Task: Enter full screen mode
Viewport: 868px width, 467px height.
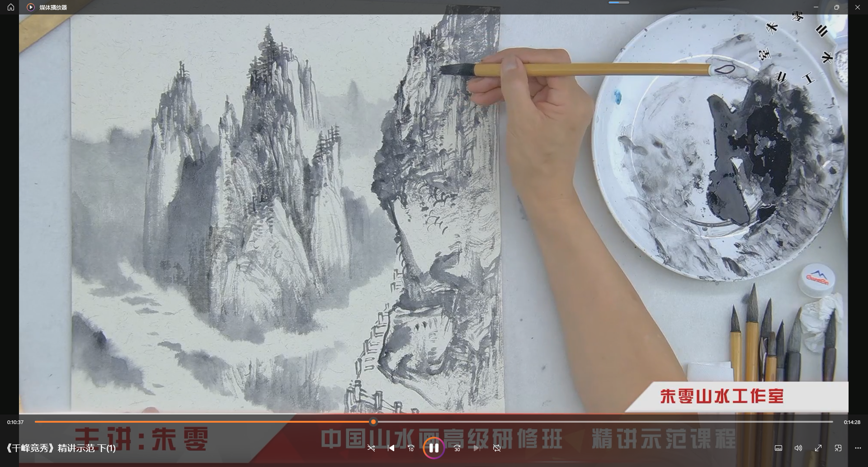Action: coord(818,448)
